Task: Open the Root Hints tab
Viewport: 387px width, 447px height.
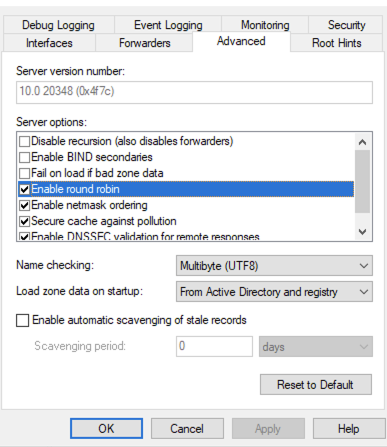Action: click(x=336, y=43)
